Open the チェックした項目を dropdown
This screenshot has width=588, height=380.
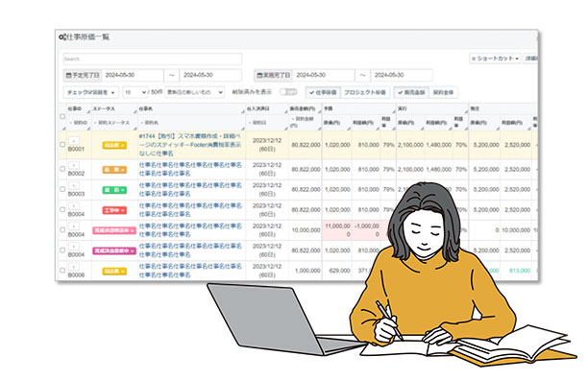point(90,92)
